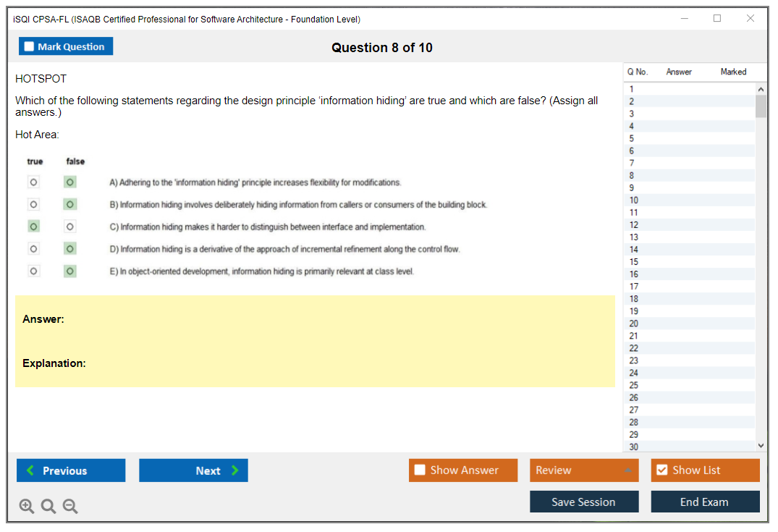Screen dimensions: 778x532
Task: Click the zoom out magnifier icon
Action: pyautogui.click(x=70, y=507)
